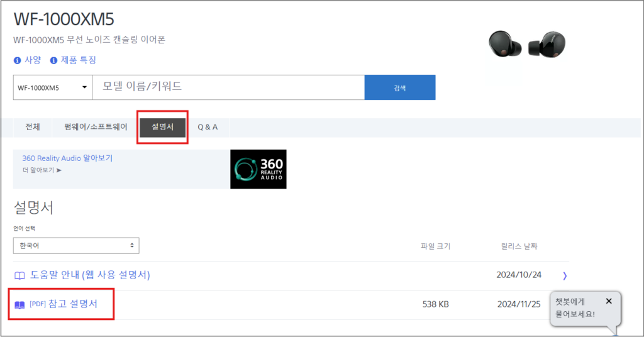This screenshot has width=644, height=337.
Task: Click the 538 KB file size
Action: [436, 304]
